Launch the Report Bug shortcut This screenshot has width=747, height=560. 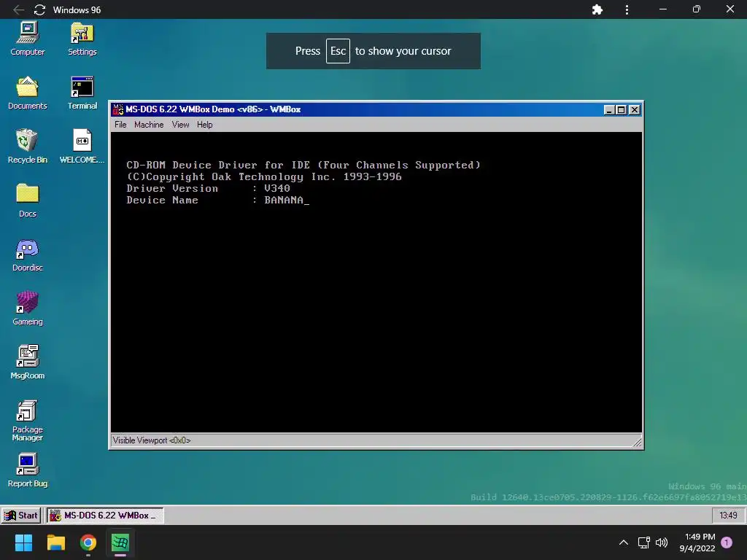(x=27, y=470)
